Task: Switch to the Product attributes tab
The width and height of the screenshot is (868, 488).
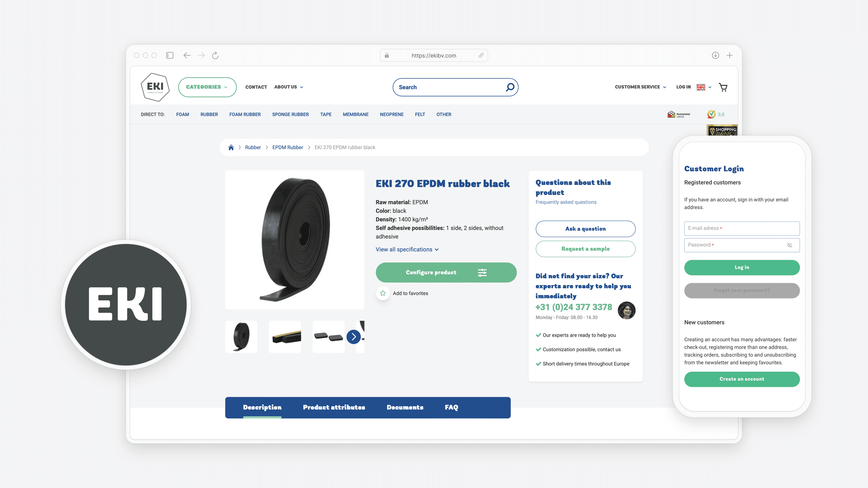Action: [334, 407]
